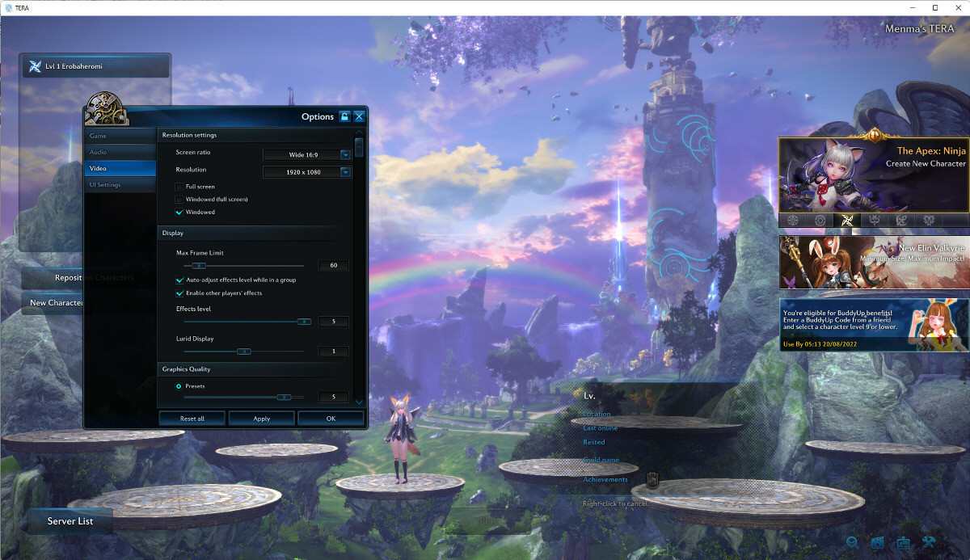Click the gold ornament atop the Ninja banner
Screen dimensions: 970x560
pos(873,135)
